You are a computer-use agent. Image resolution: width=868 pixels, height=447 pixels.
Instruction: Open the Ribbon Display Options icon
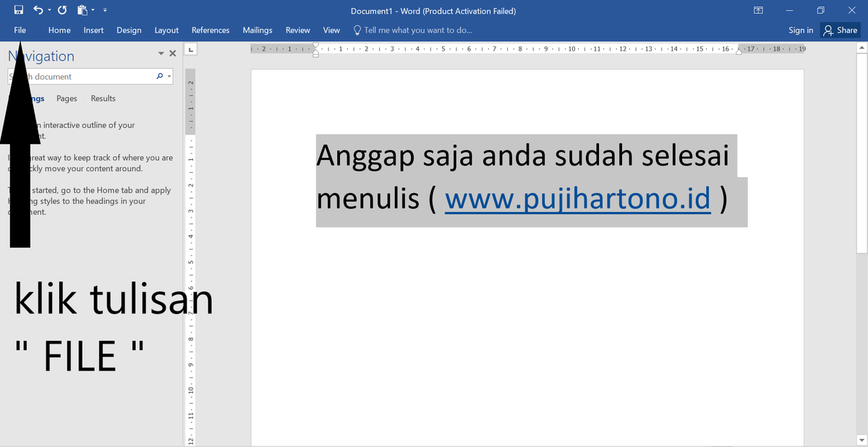(x=758, y=11)
